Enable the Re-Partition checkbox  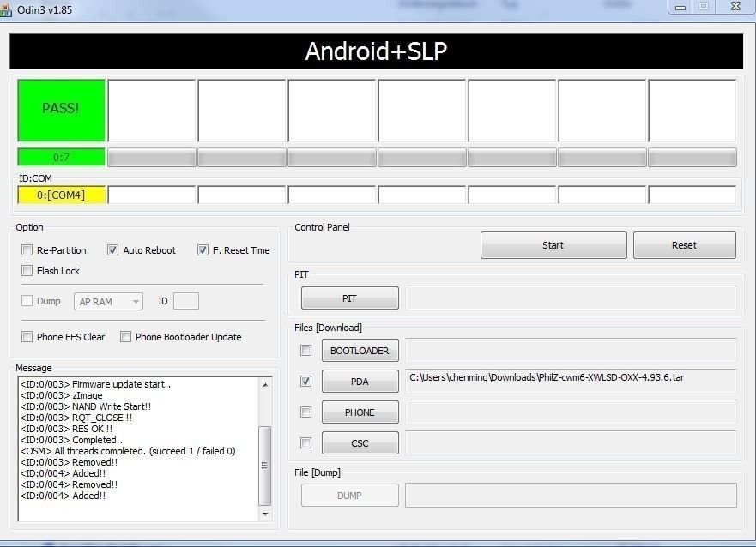(27, 250)
